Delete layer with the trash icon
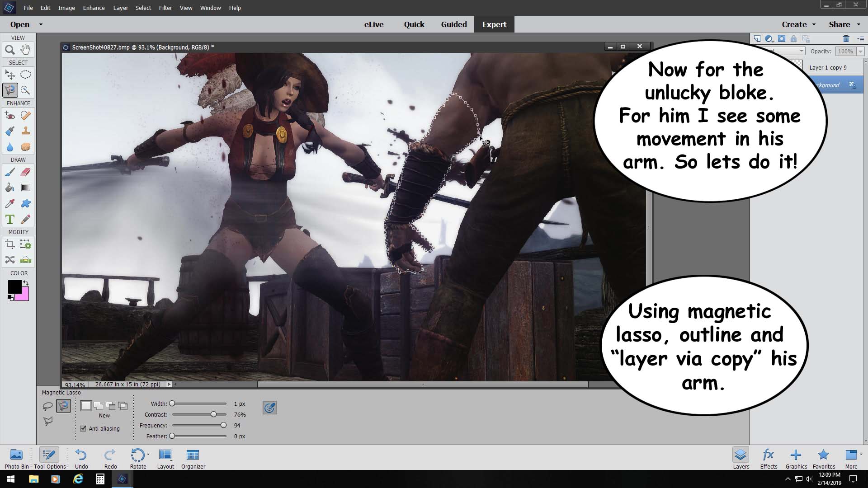The width and height of the screenshot is (868, 488). tap(846, 39)
